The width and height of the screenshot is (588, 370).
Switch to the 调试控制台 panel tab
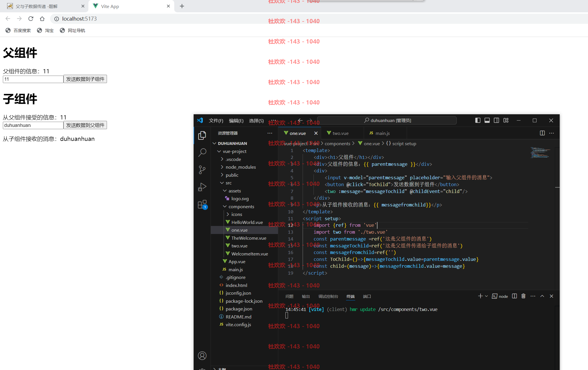pyautogui.click(x=328, y=296)
